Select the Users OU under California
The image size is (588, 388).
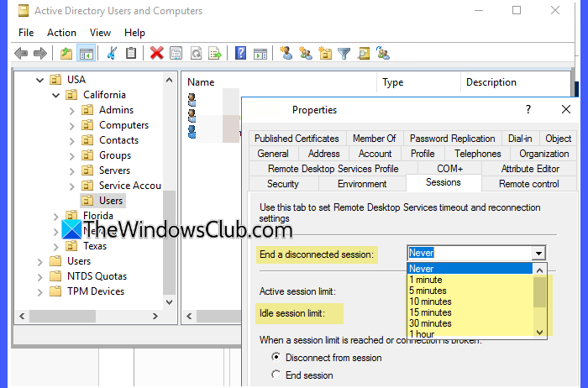pyautogui.click(x=103, y=201)
